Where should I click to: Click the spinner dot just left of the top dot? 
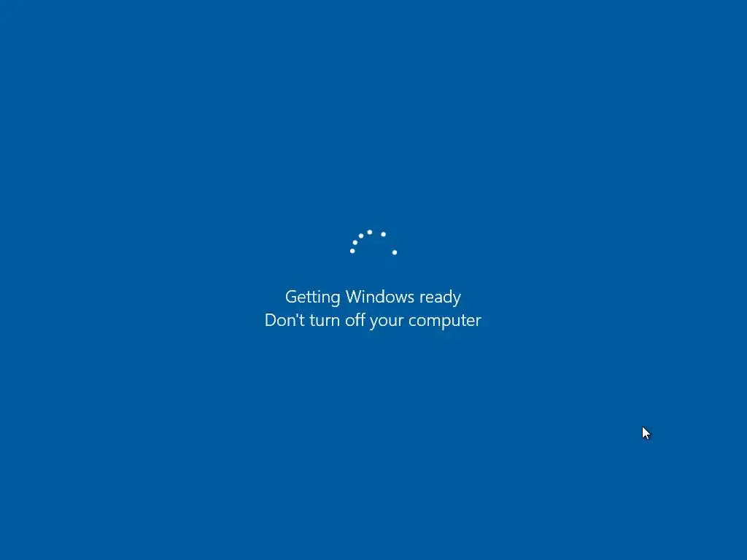pos(361,236)
